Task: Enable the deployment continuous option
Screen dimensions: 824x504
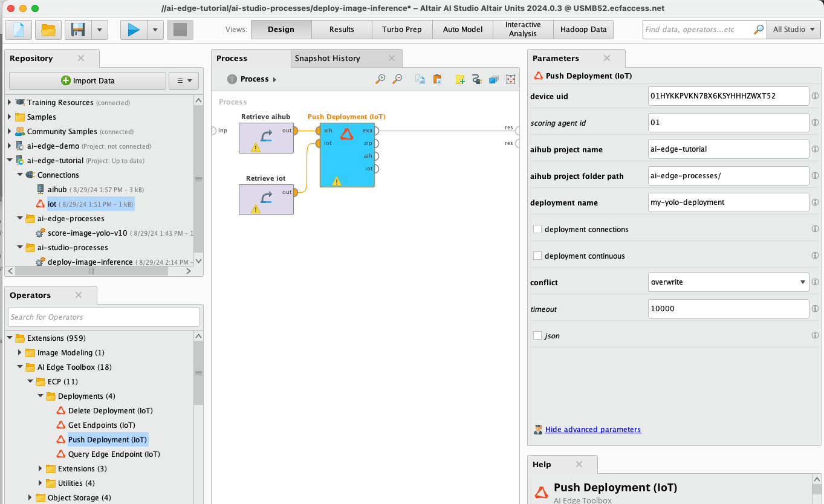Action: coord(537,255)
